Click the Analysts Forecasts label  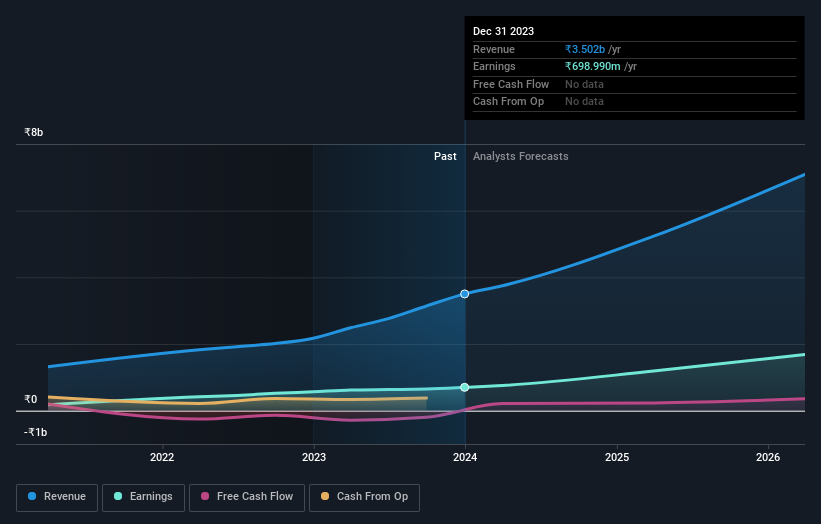coord(520,157)
